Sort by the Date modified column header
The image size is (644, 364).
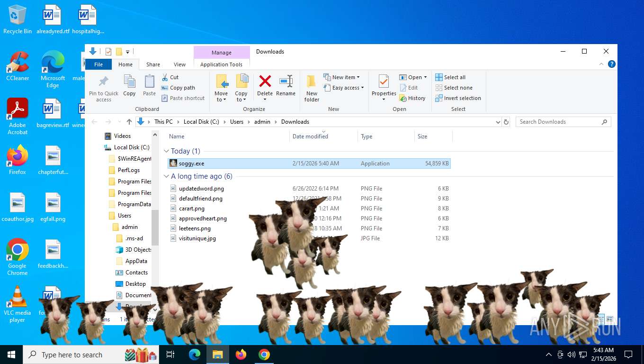click(323, 136)
